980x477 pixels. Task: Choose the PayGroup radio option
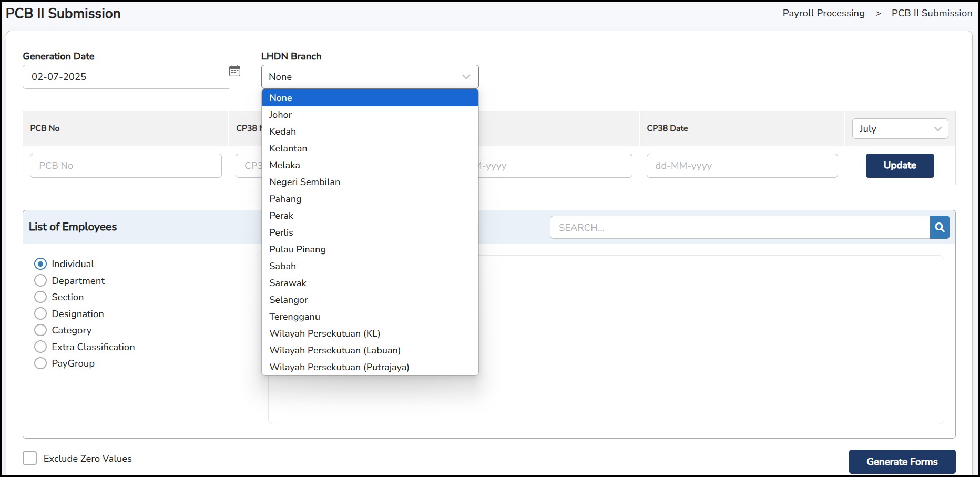(40, 363)
